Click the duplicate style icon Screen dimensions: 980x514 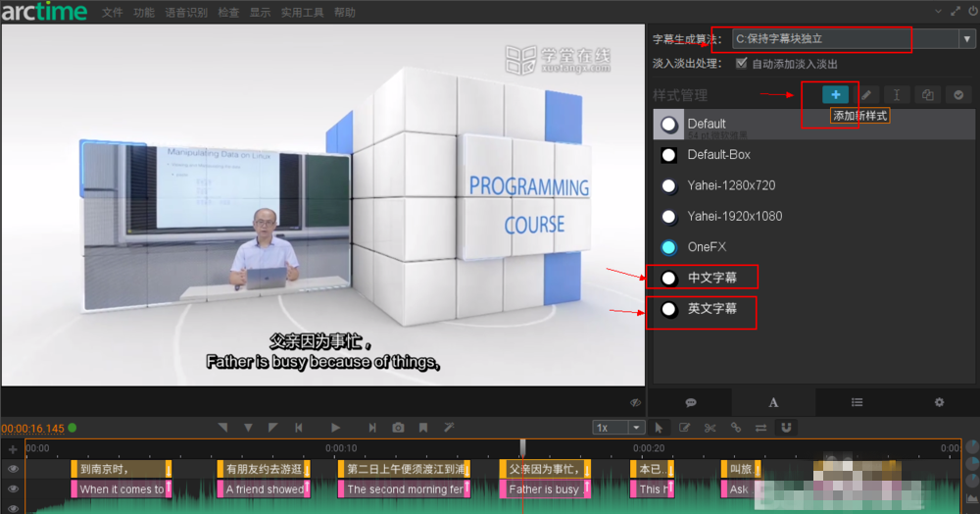[x=927, y=95]
